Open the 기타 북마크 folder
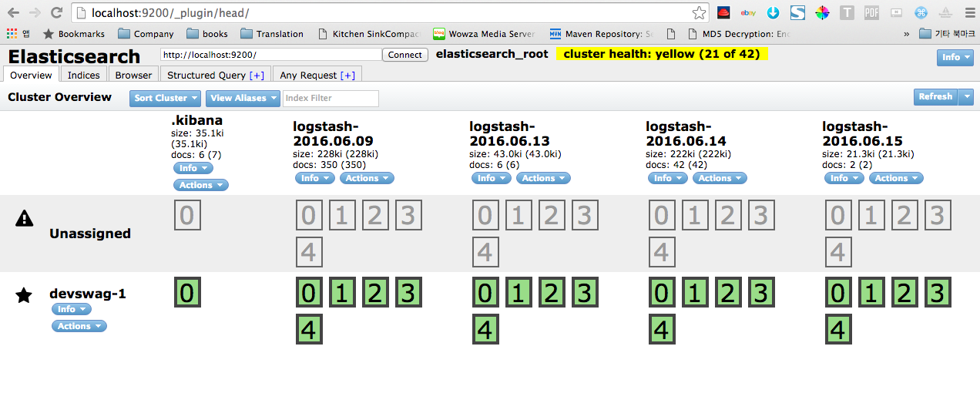 click(947, 34)
